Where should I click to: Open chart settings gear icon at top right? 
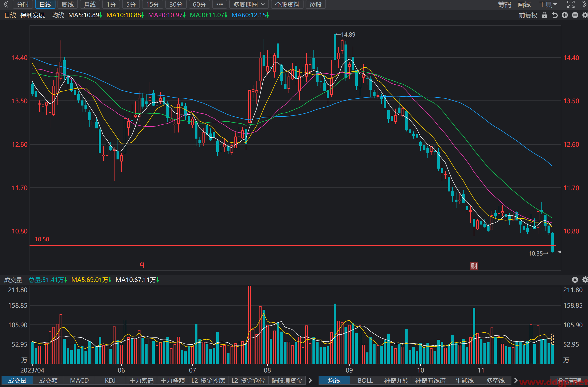585,15
